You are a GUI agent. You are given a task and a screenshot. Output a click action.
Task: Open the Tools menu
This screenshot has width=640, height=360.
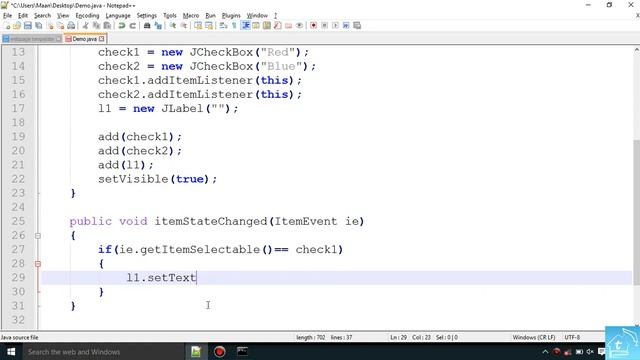[x=170, y=16]
